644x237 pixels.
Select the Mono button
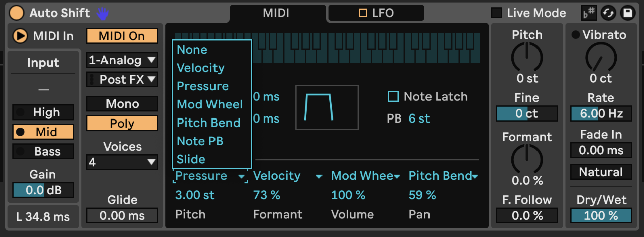click(122, 104)
